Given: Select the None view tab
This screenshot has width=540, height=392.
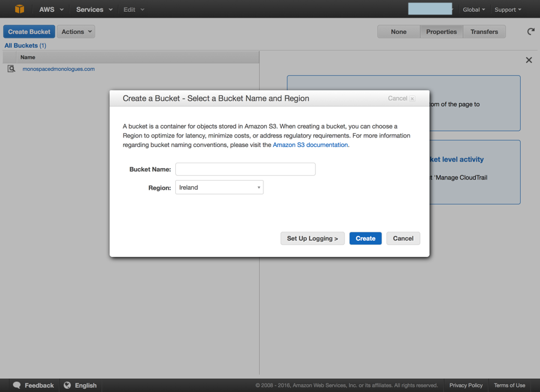Looking at the screenshot, I should (398, 32).
